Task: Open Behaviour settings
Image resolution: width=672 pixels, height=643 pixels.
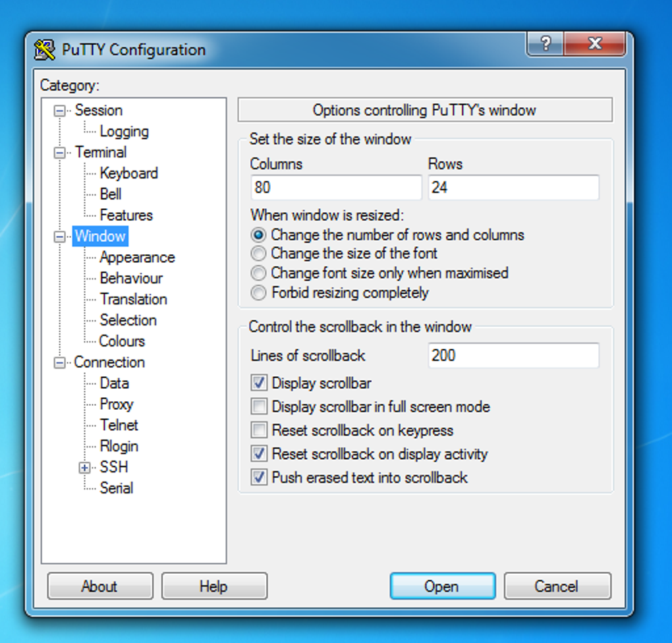Action: click(131, 278)
